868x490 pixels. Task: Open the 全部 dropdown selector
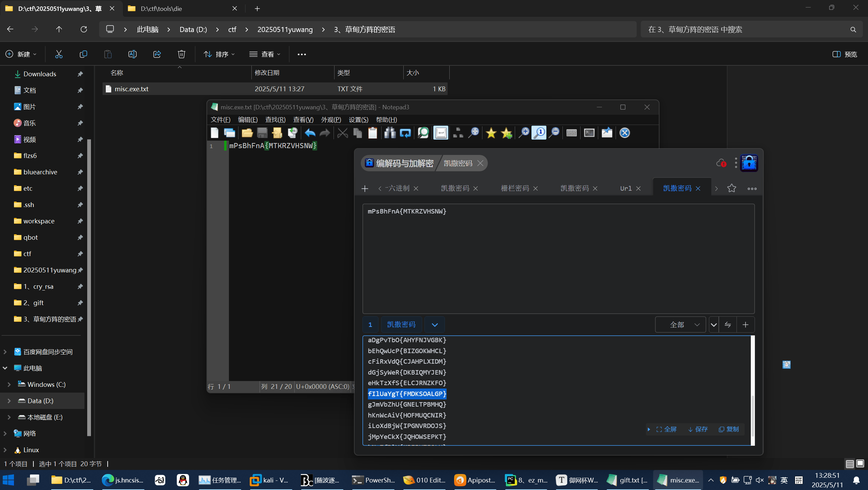click(680, 325)
